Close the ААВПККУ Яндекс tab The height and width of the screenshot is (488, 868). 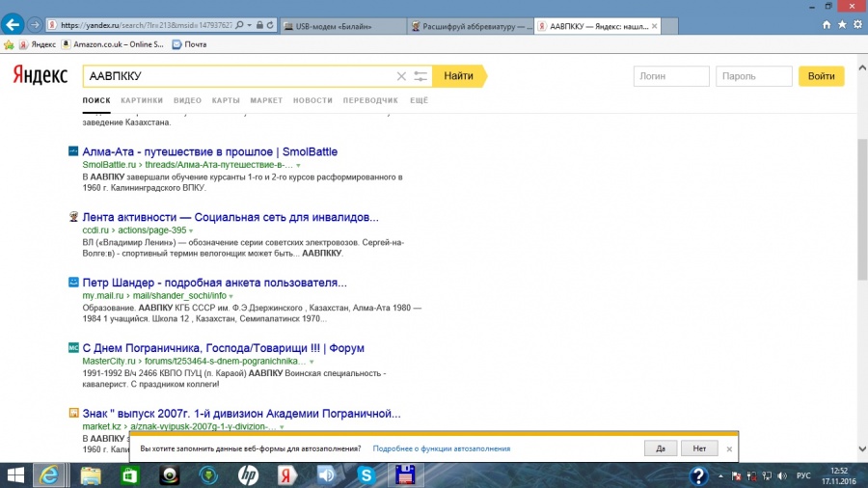click(x=654, y=26)
